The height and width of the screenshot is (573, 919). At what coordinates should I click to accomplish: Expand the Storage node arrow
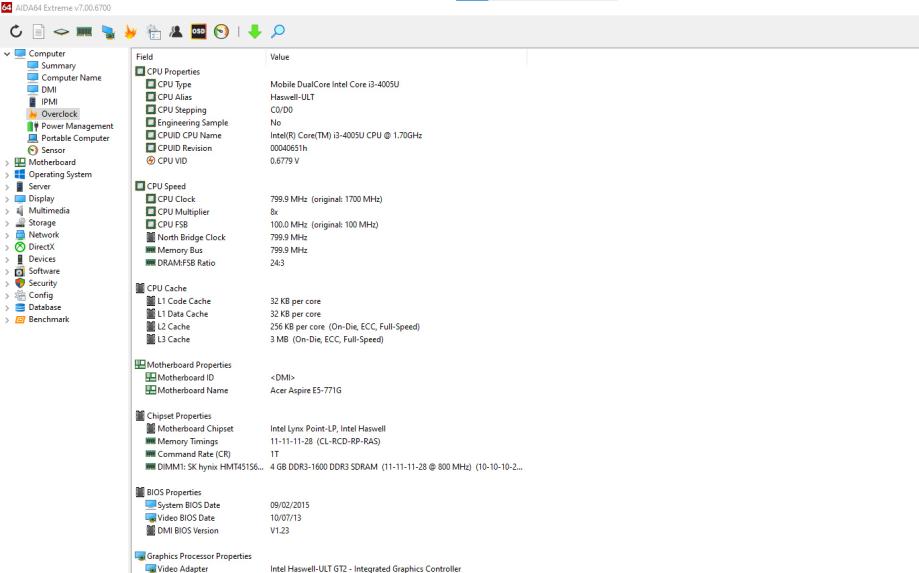tap(7, 223)
